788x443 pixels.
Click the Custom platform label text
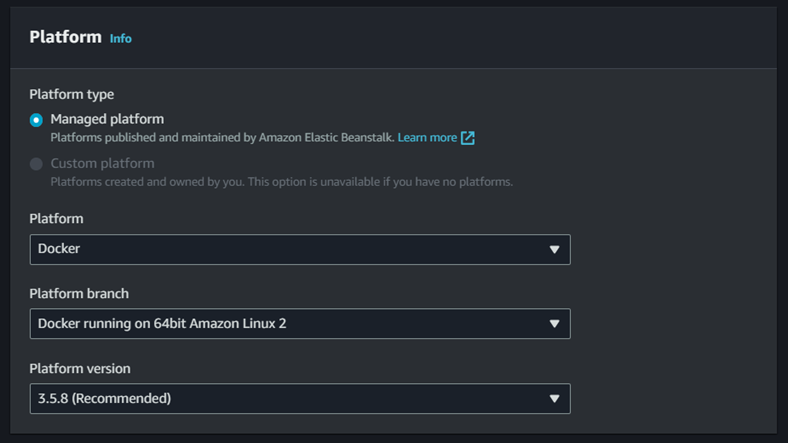pos(103,163)
